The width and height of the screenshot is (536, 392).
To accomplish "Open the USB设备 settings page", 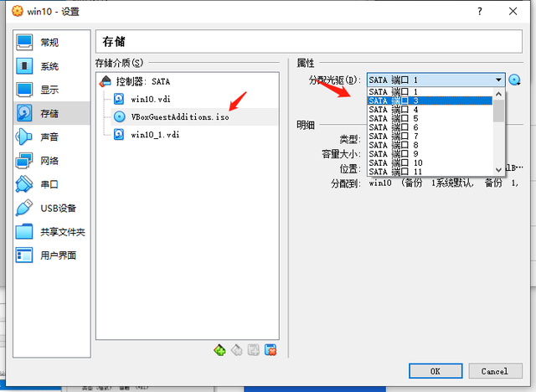I will 51,208.
